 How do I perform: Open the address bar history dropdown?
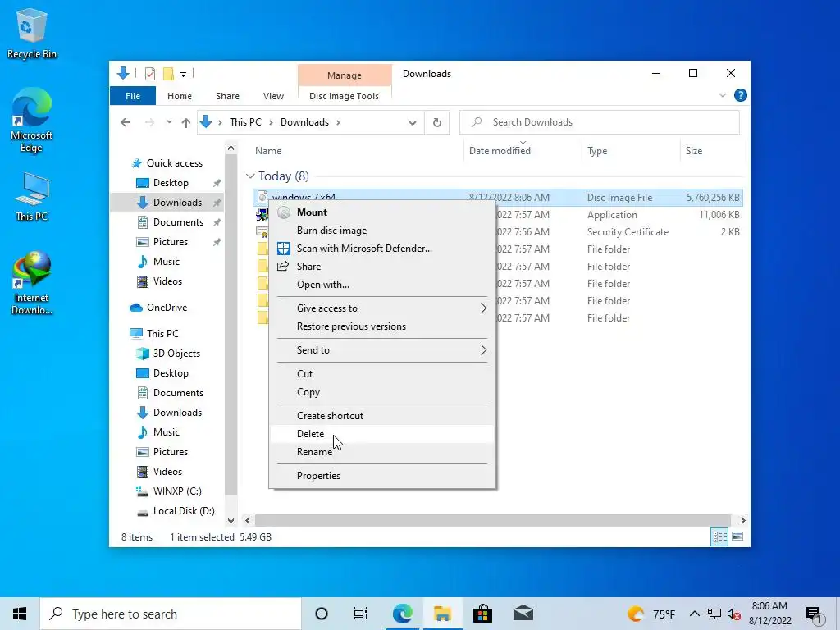(412, 123)
